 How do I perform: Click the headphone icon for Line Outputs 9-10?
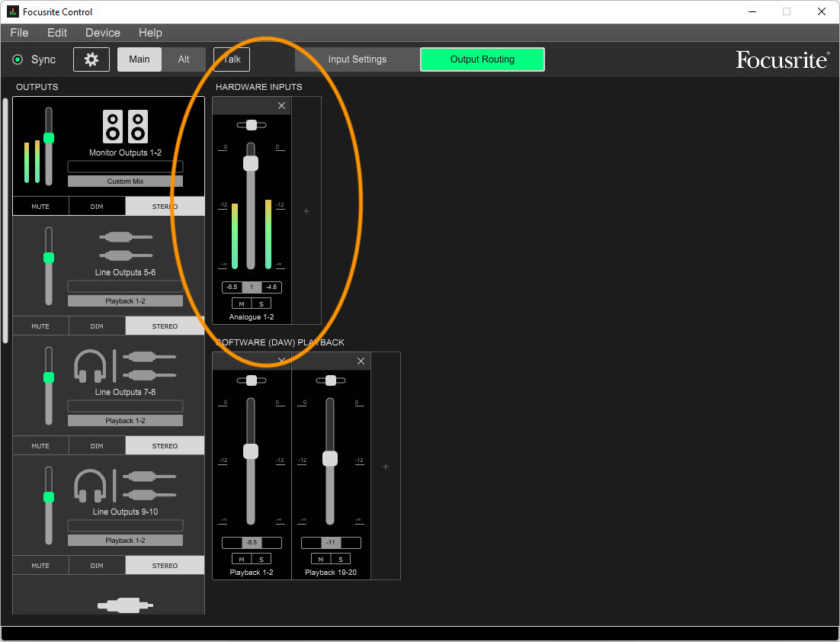[x=89, y=486]
